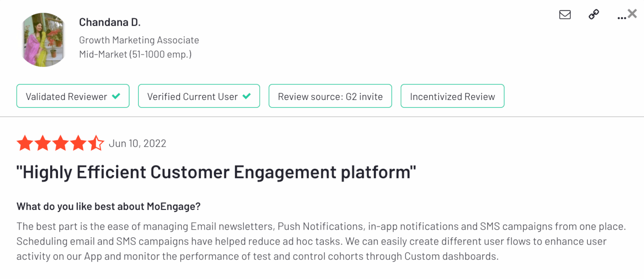
Task: Click the "What do you like best" heading
Action: [x=109, y=206]
